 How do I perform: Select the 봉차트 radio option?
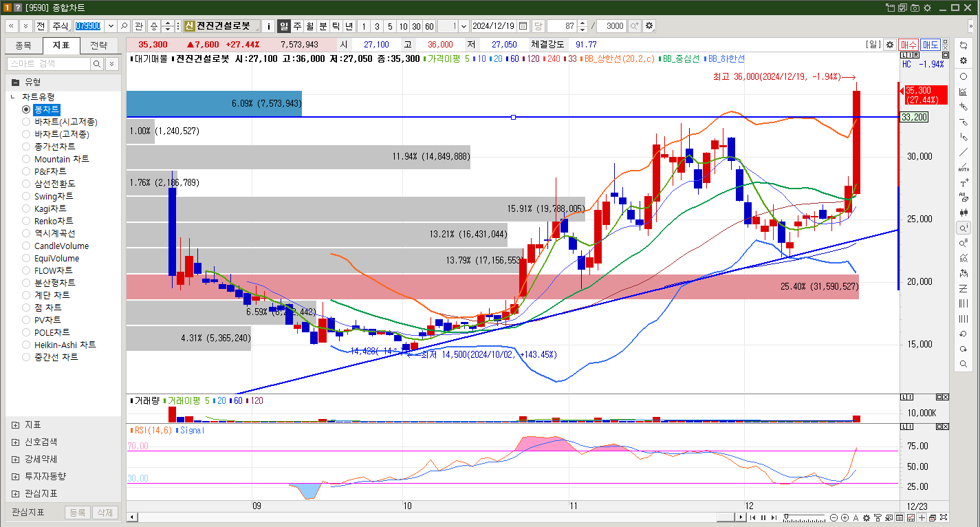click(x=26, y=109)
